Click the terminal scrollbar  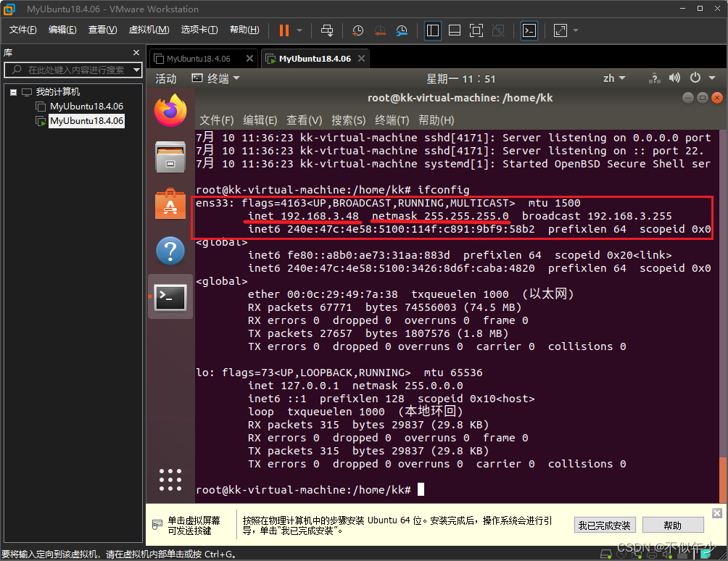pos(723,479)
